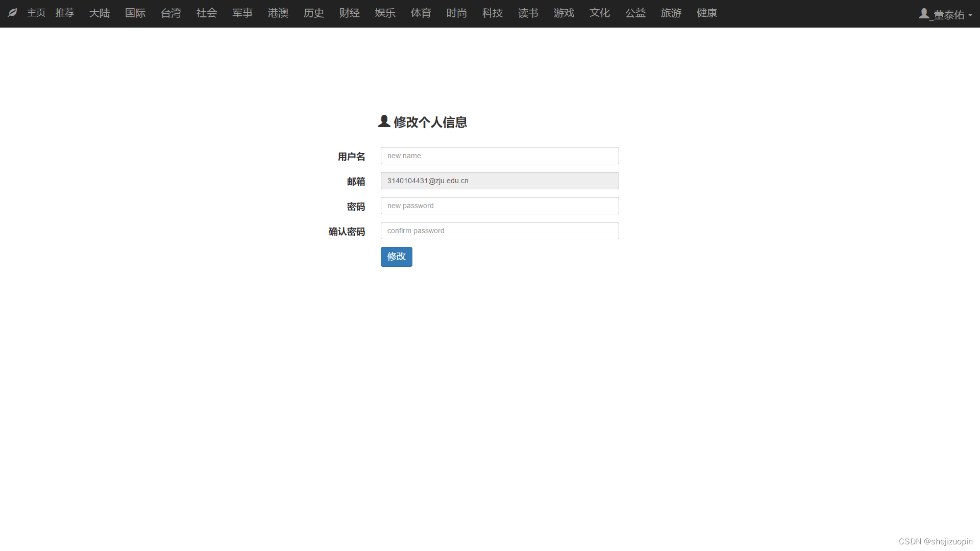Screen dimensions: 980x551
Task: Open the 国际 news category
Action: pyautogui.click(x=135, y=13)
